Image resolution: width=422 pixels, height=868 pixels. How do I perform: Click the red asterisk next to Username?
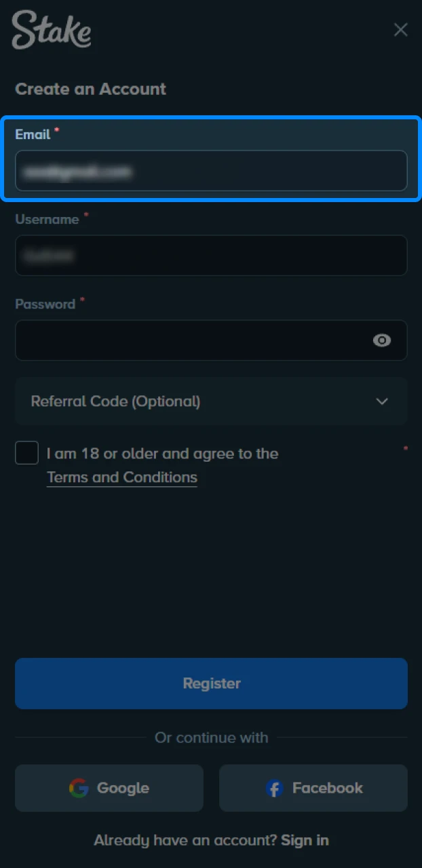(x=86, y=215)
